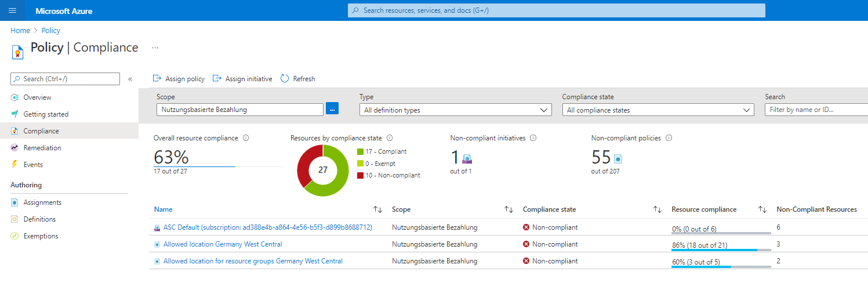Focus the top Azure search bar
Viewport: 868px width, 286px height.
[557, 10]
